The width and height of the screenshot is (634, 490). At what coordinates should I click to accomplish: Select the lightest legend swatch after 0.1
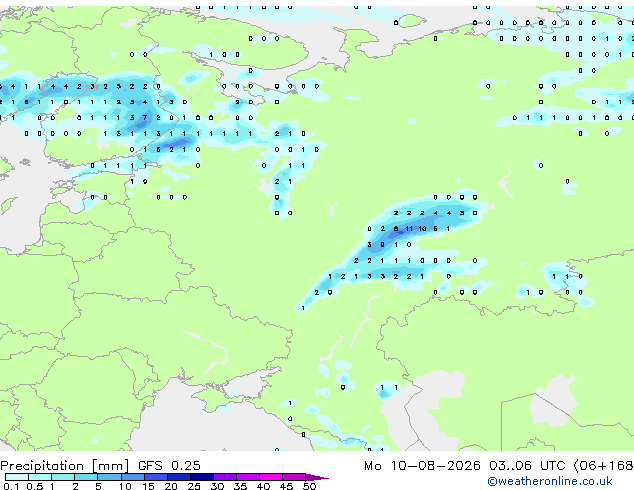coord(17,477)
